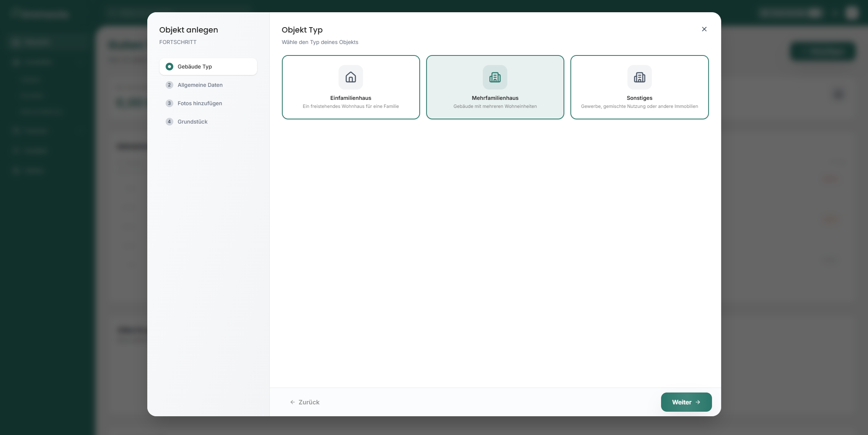
Task: Click the text 'Gebäude mit mehreren Wohneinheiten'
Action: pyautogui.click(x=495, y=106)
